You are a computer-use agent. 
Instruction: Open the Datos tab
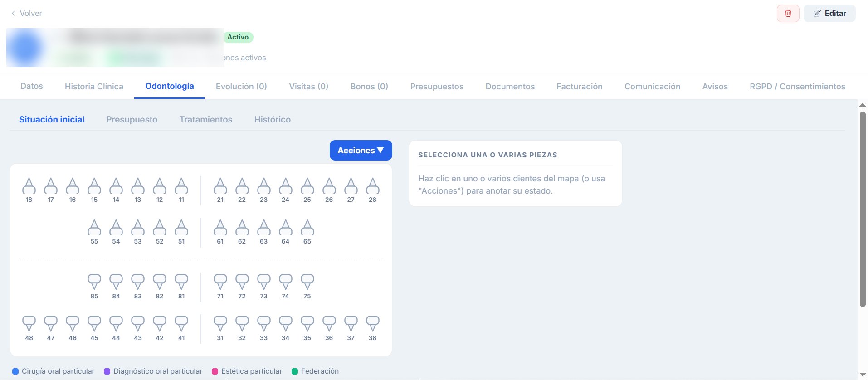[32, 86]
